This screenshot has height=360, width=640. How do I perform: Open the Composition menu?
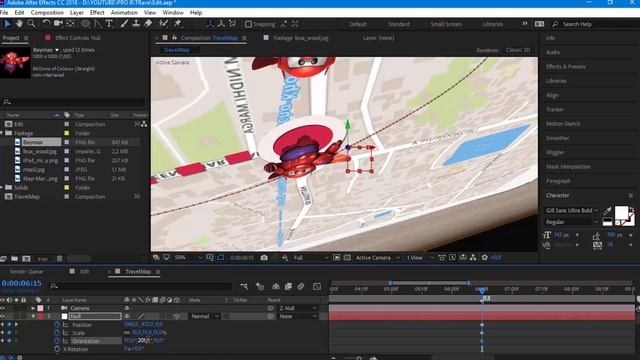point(47,13)
